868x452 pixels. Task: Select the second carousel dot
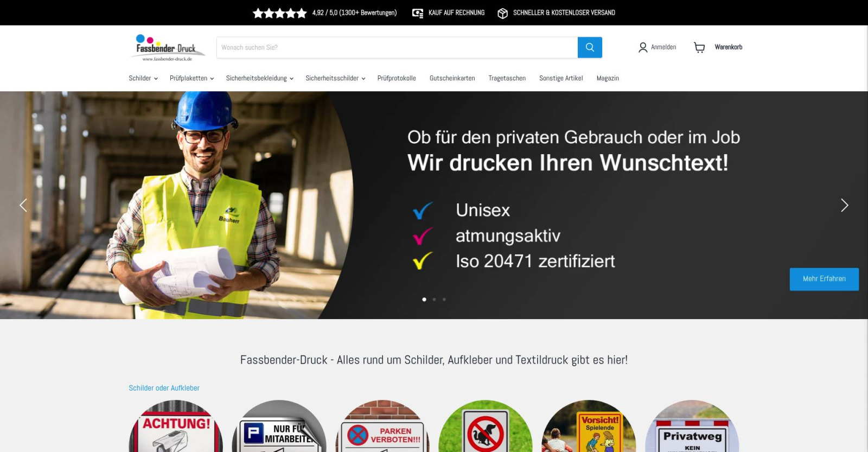coord(434,299)
